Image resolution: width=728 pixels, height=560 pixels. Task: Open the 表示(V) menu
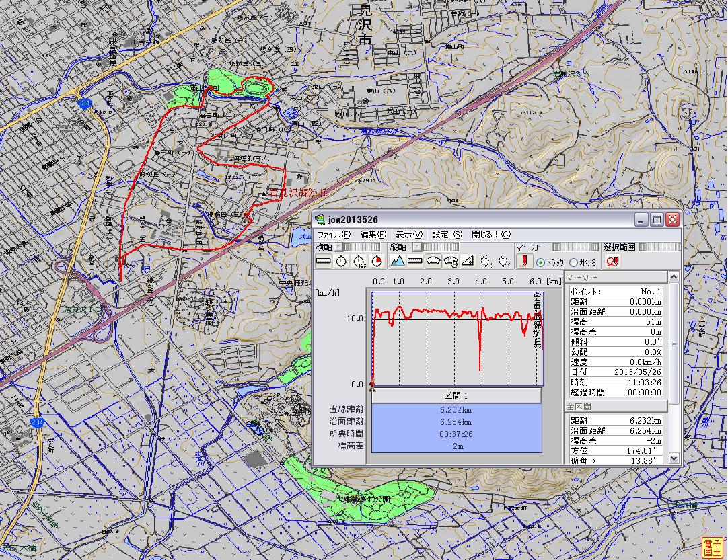(x=409, y=235)
